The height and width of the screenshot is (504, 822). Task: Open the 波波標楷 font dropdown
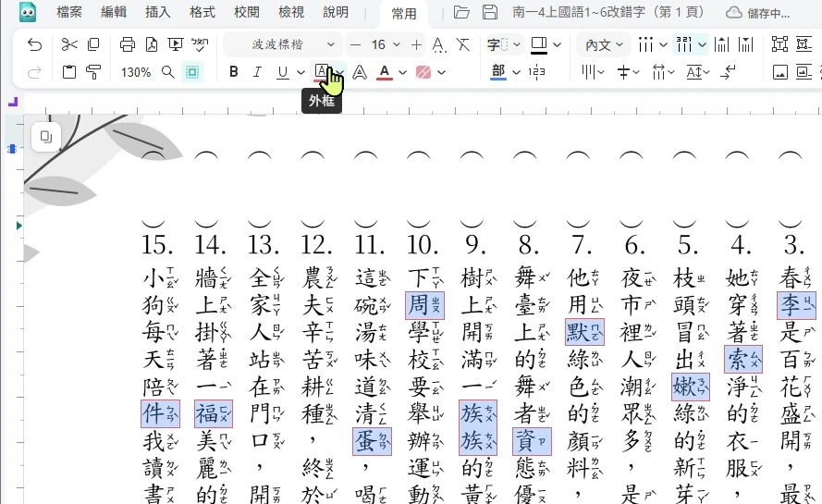[x=284, y=45]
